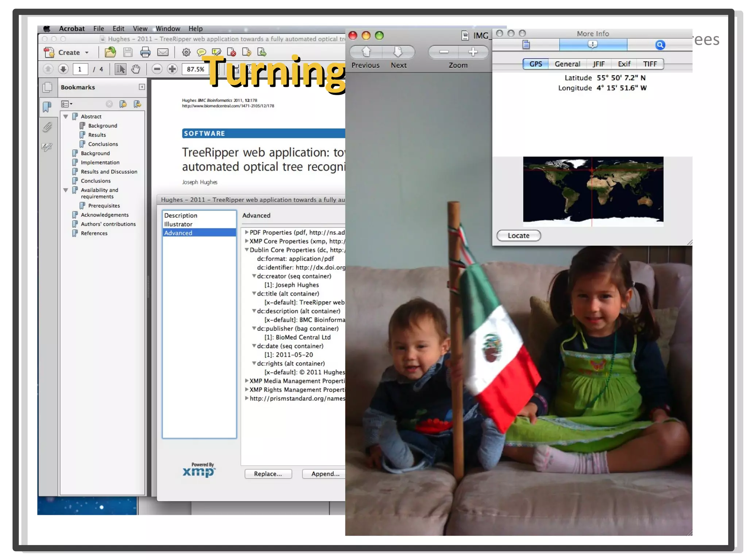This screenshot has width=747, height=560.
Task: Open the Attachments paperclip panel
Action: point(47,127)
